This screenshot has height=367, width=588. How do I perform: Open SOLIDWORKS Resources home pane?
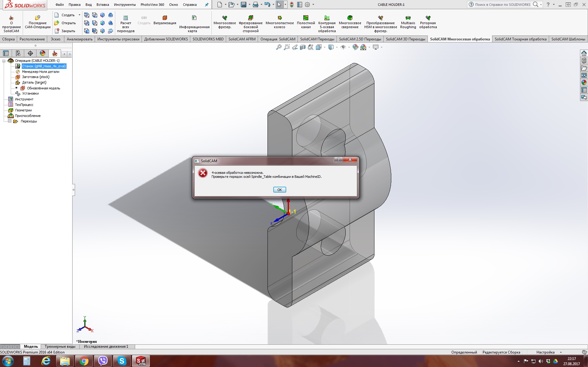click(584, 53)
